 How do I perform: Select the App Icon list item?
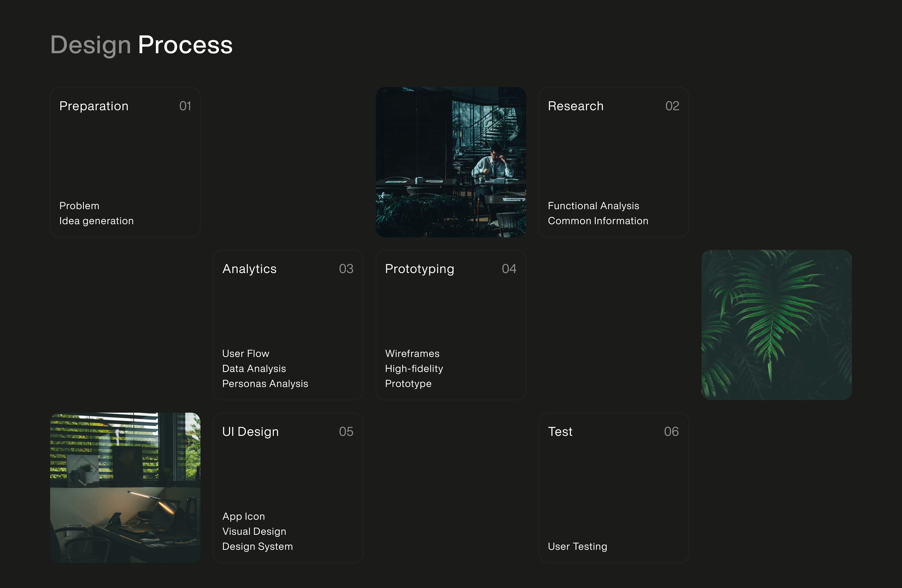coord(243,516)
